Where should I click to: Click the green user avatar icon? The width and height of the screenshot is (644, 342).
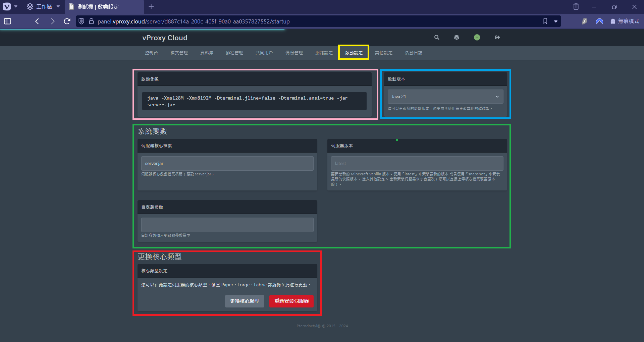[x=477, y=38]
